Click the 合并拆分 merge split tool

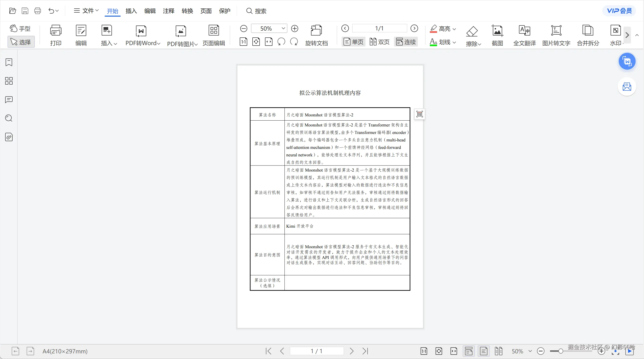pos(588,35)
